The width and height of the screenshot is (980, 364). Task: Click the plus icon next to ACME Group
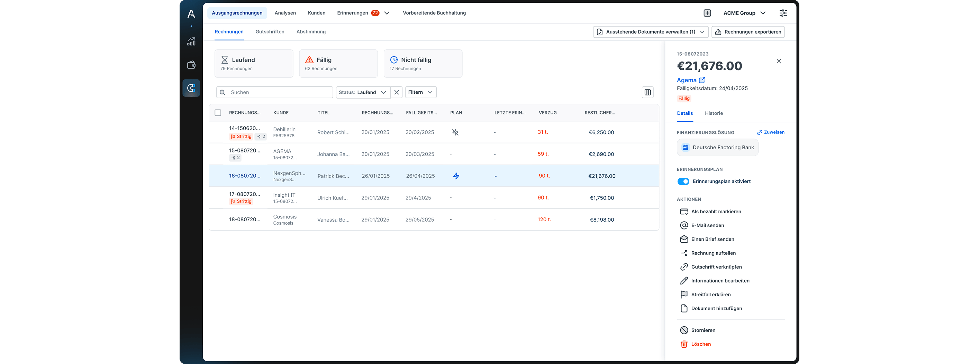707,13
